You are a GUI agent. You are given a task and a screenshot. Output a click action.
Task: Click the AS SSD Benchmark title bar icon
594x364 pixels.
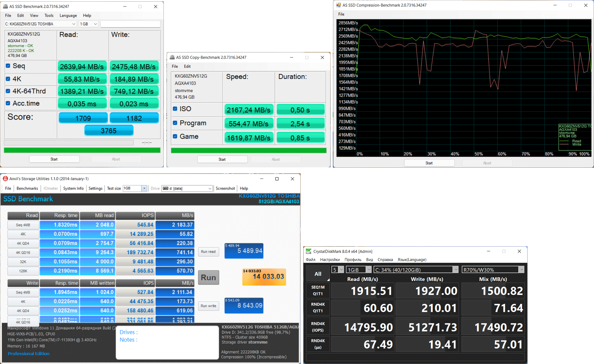coord(5,6)
